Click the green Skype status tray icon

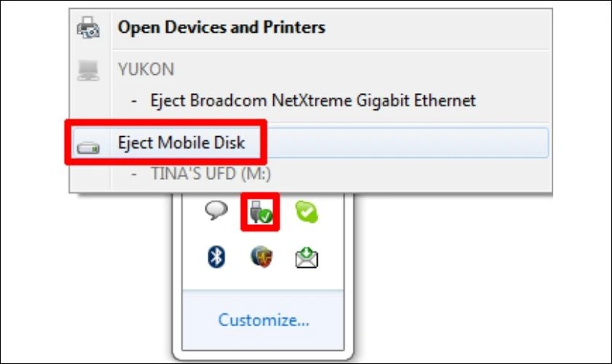[306, 212]
